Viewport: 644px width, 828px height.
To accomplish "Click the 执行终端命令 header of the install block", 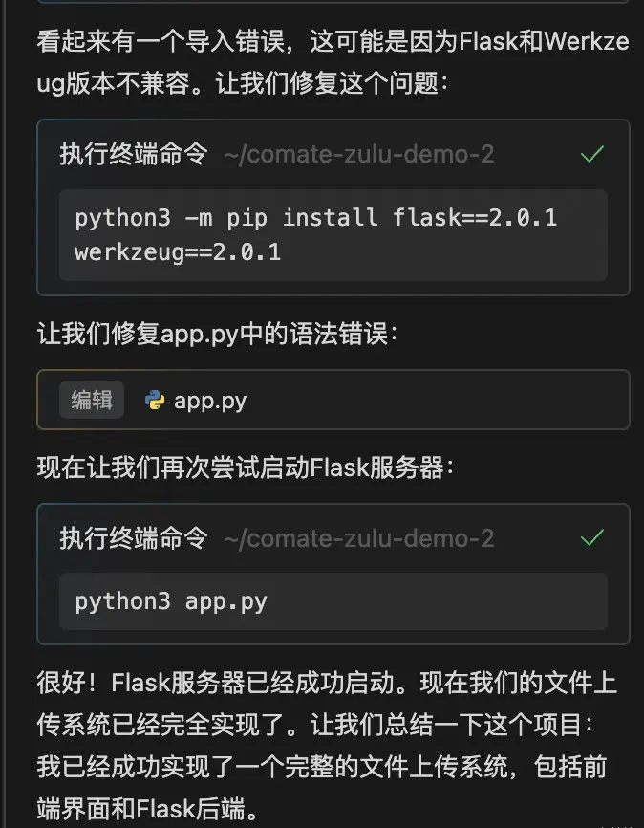I will point(134,154).
